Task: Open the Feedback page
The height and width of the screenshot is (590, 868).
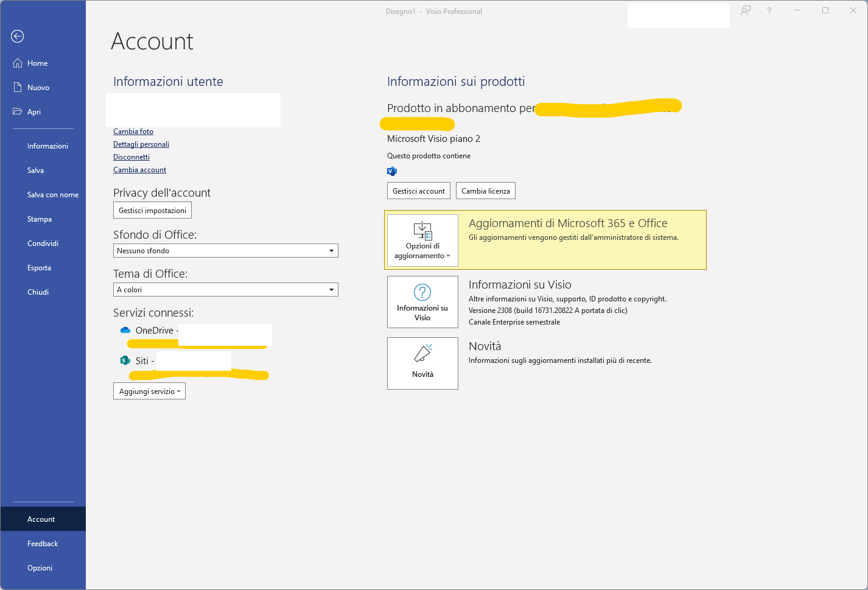Action: pyautogui.click(x=43, y=544)
